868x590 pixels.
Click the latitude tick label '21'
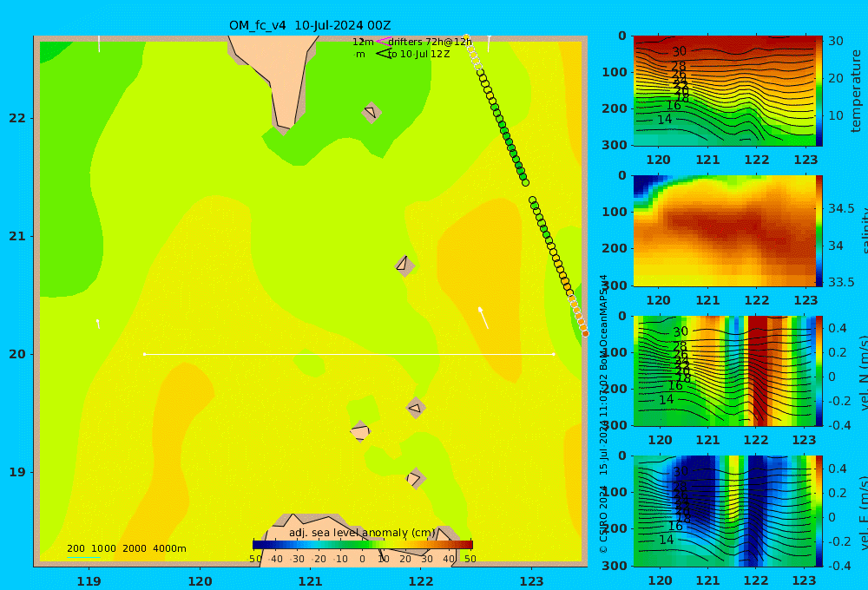(17, 236)
